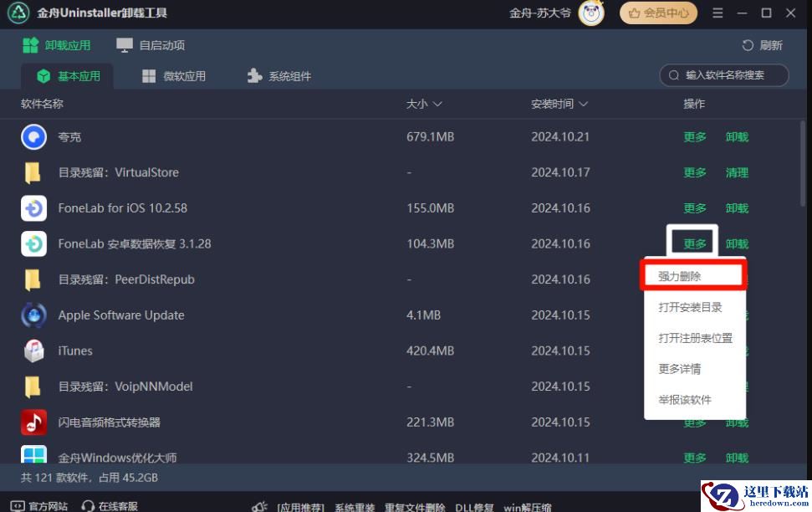This screenshot has height=512, width=812.
Task: Select the 系统组件 tab
Action: 279,76
